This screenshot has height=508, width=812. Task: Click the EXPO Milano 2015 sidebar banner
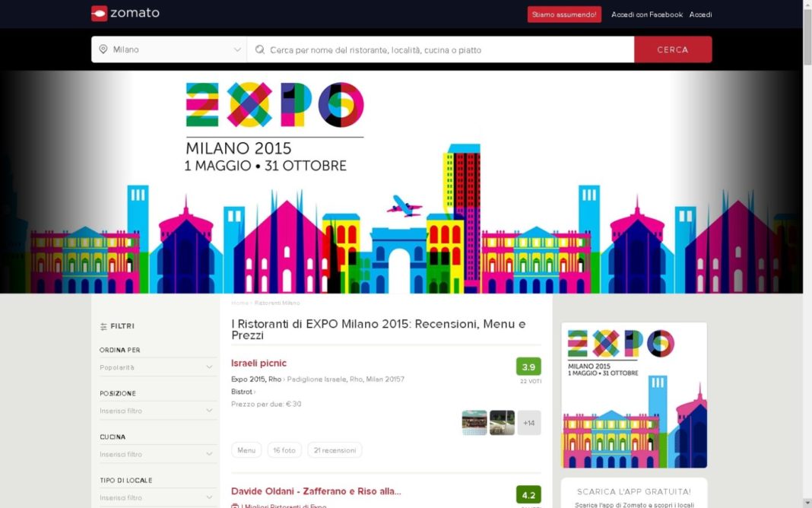point(634,395)
